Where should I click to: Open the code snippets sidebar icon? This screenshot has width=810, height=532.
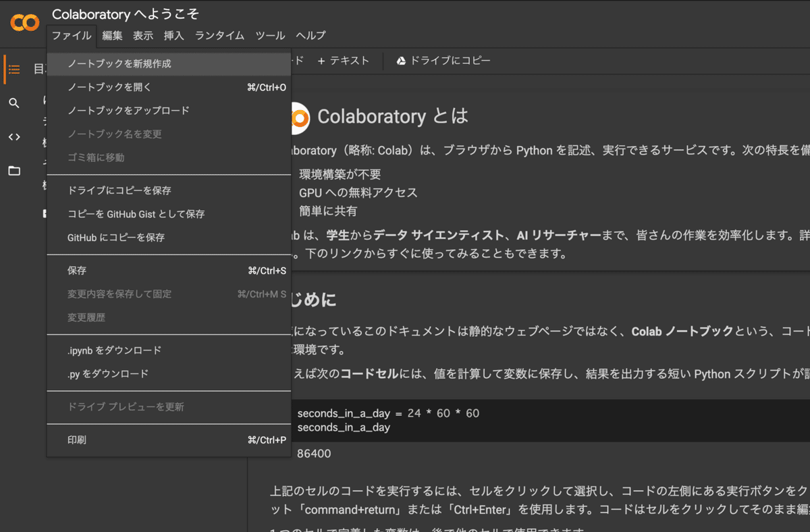click(14, 137)
